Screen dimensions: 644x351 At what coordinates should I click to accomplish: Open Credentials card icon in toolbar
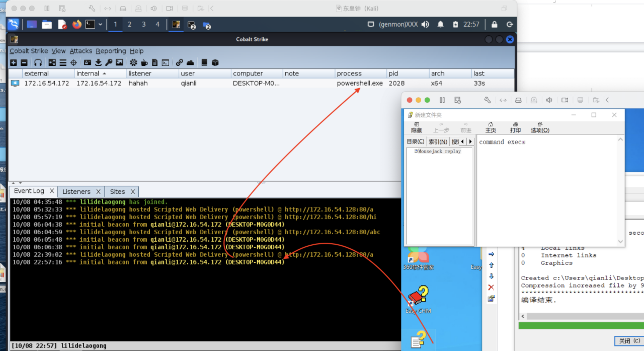point(87,63)
